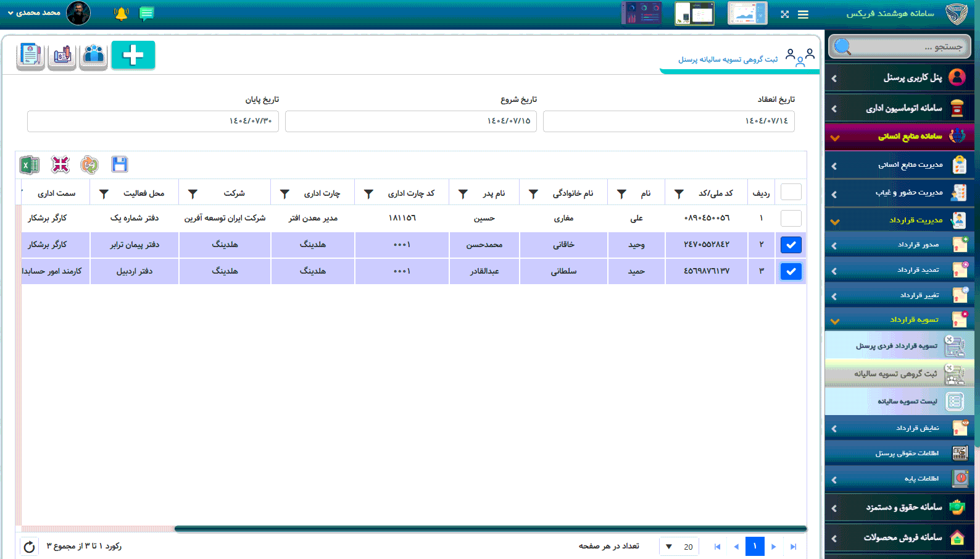
Task: Click the تاریخ شروع date field
Action: pyautogui.click(x=411, y=121)
